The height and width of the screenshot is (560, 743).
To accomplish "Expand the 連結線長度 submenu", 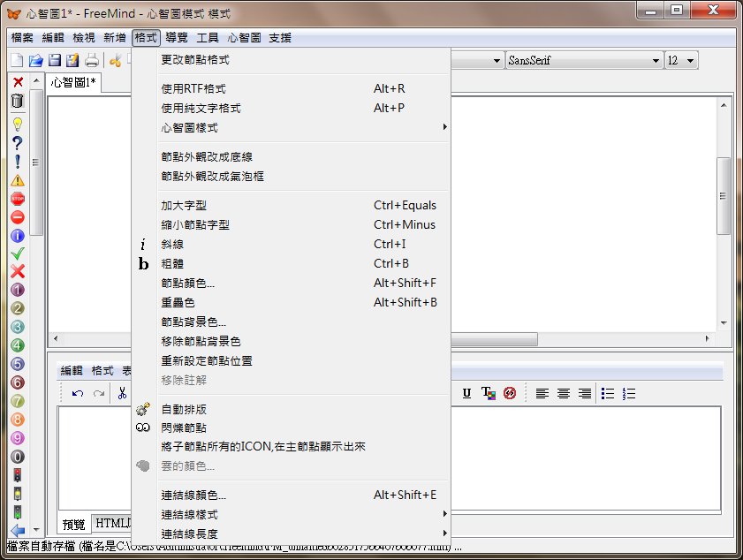I will click(x=303, y=534).
